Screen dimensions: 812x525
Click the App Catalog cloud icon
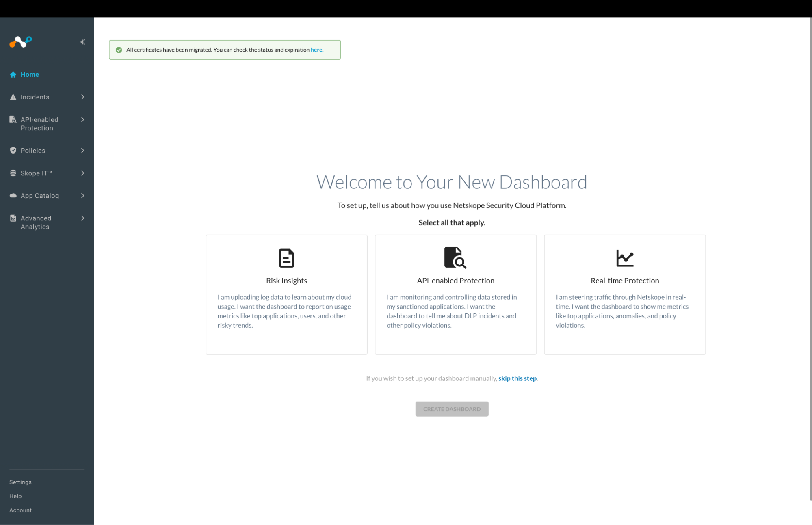[13, 196]
